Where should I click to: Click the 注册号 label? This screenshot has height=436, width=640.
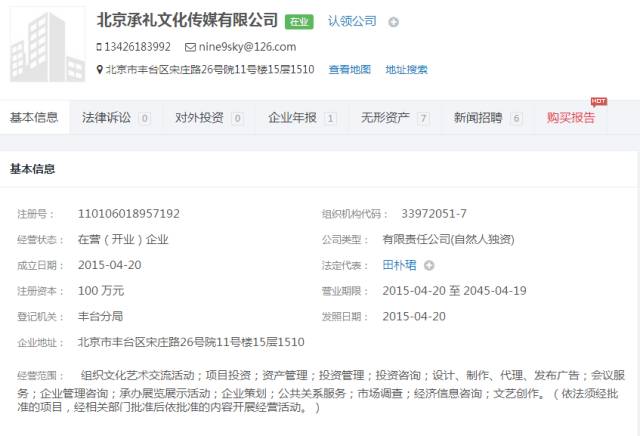35,214
